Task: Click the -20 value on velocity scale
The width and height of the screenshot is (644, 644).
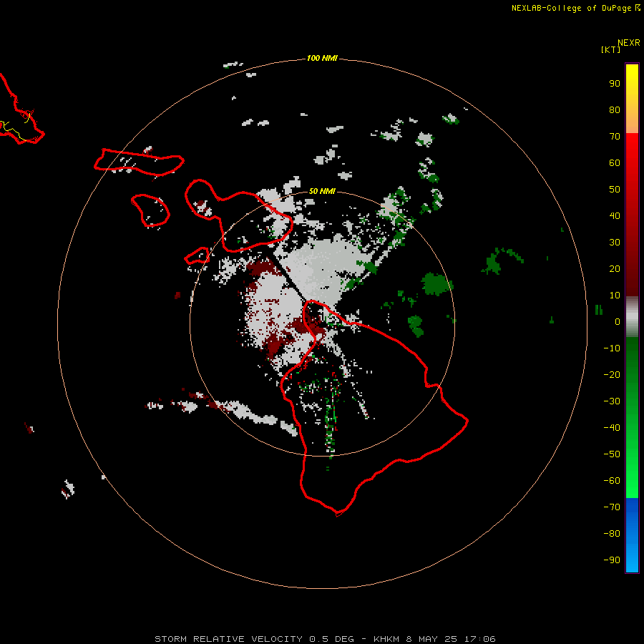Action: [x=612, y=375]
